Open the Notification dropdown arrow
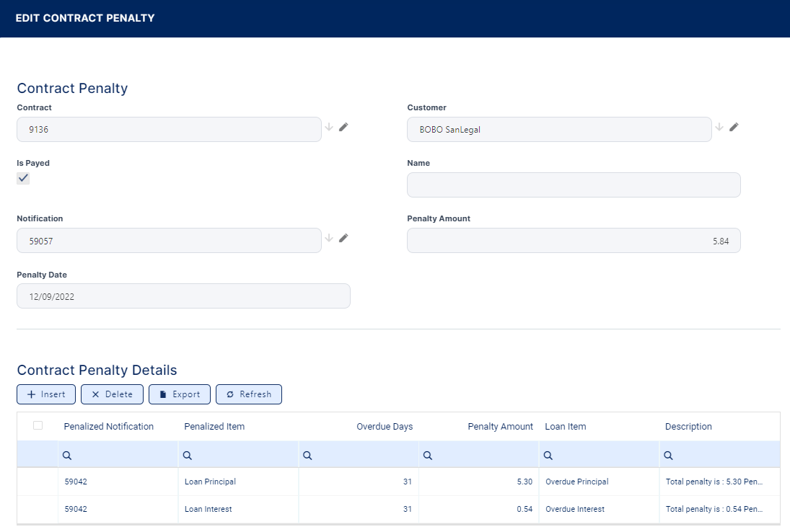790x532 pixels. [329, 239]
